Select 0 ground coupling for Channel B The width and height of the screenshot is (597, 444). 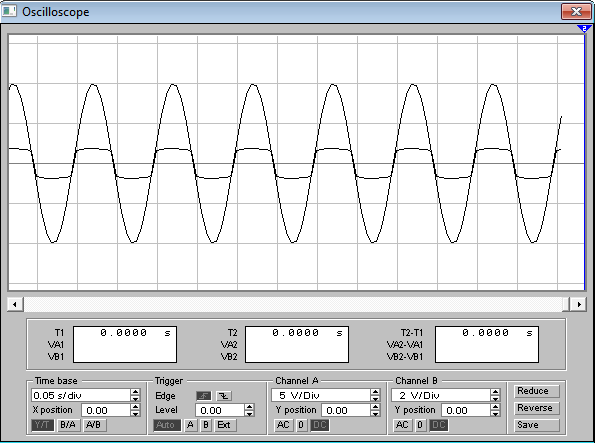point(420,425)
